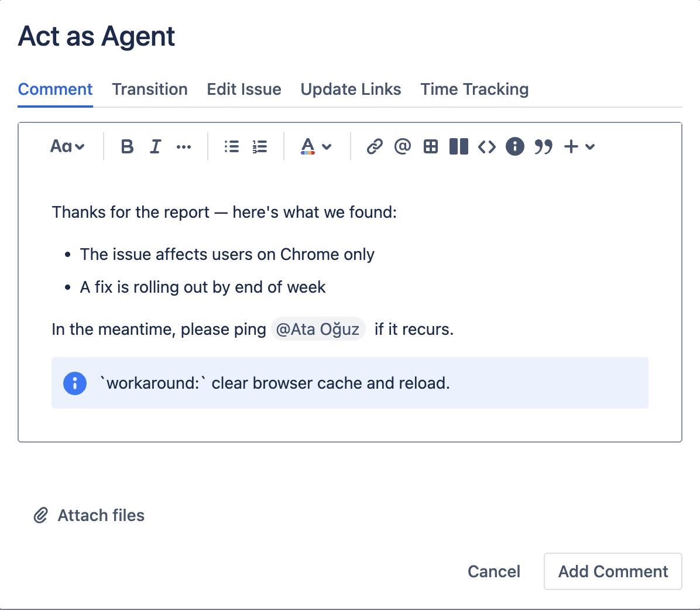The image size is (700, 610).
Task: Click the paperclip attach icon
Action: tap(40, 515)
